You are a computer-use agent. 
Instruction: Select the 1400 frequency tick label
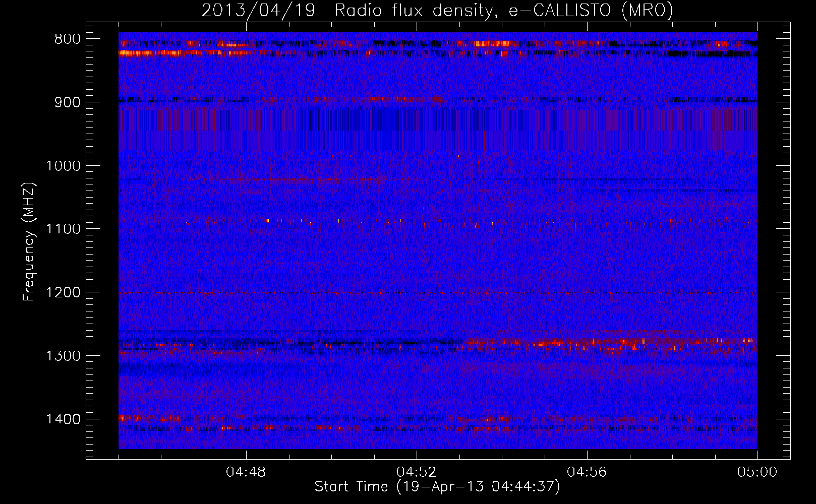[x=64, y=419]
